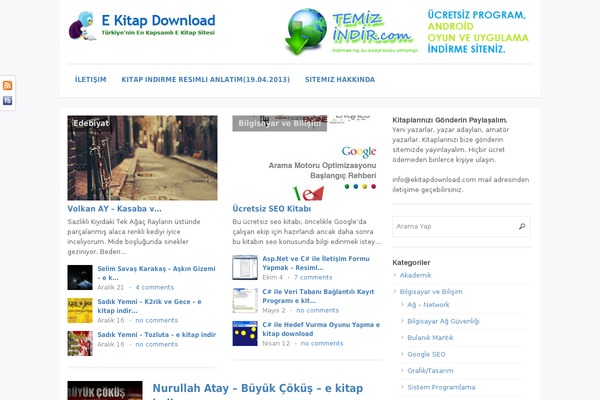600x400 pixels.
Task: Click the Veri Tabanı Kayıt Programı thumbnail
Action: (x=245, y=300)
